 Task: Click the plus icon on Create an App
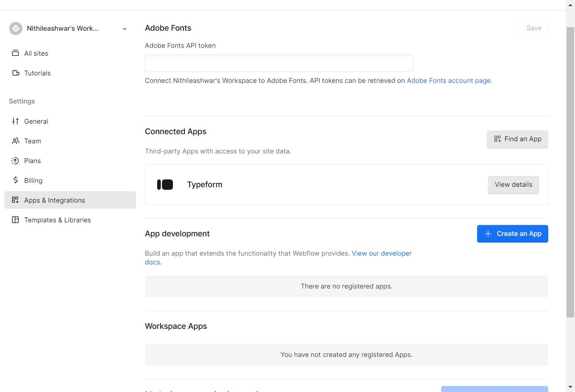click(488, 234)
